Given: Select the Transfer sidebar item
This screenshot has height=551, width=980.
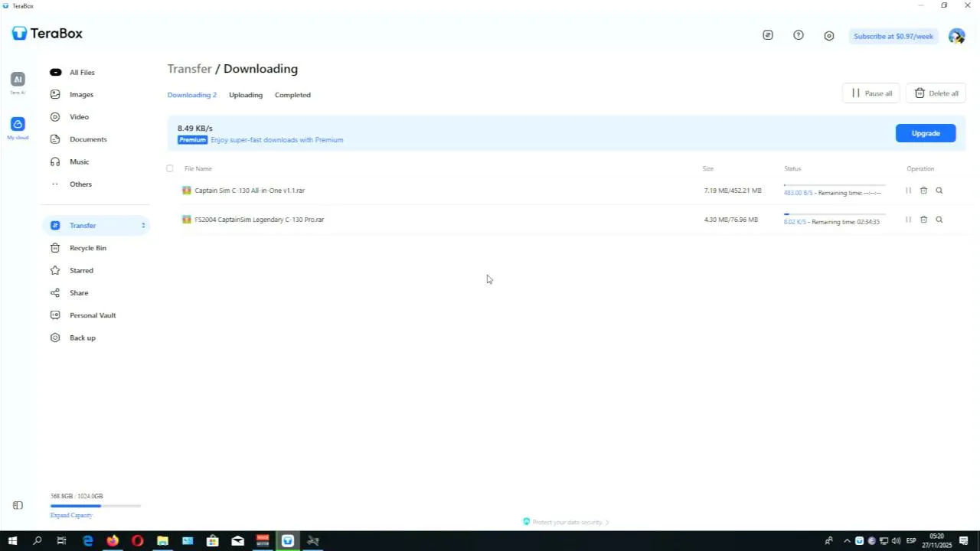Looking at the screenshot, I should [96, 226].
